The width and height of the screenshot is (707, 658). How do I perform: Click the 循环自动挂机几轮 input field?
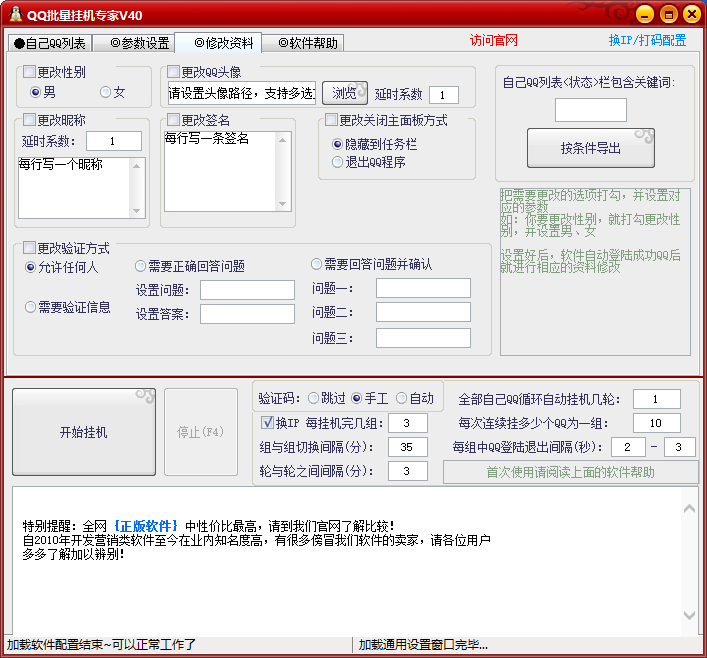656,399
